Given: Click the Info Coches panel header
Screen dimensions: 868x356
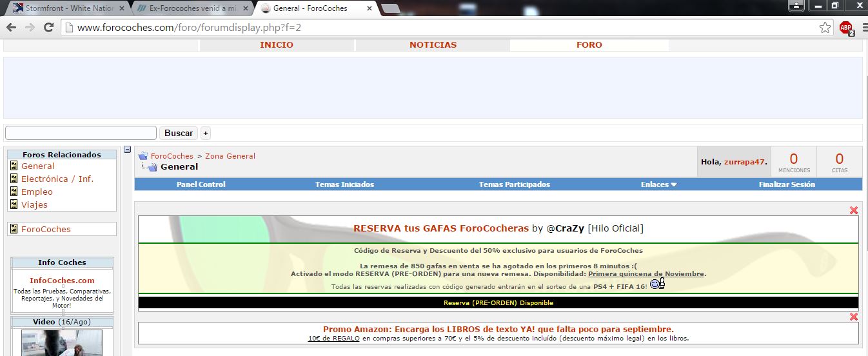Looking at the screenshot, I should tap(62, 262).
